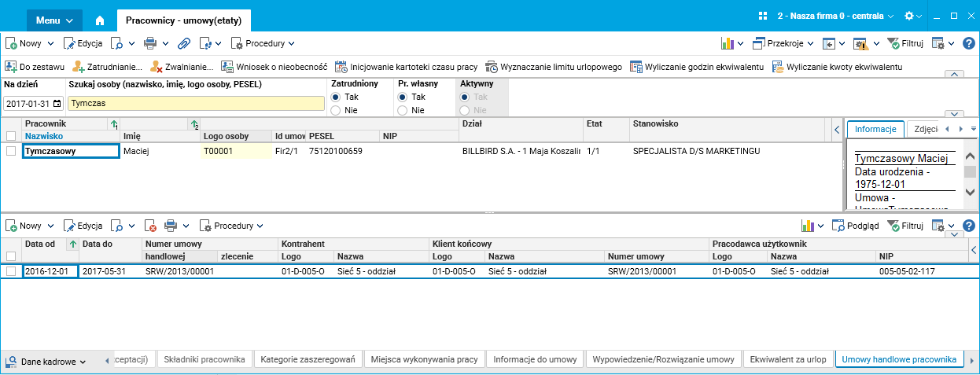The height and width of the screenshot is (375, 980).
Task: Click the Zwalnianie person icon
Action: tap(157, 67)
